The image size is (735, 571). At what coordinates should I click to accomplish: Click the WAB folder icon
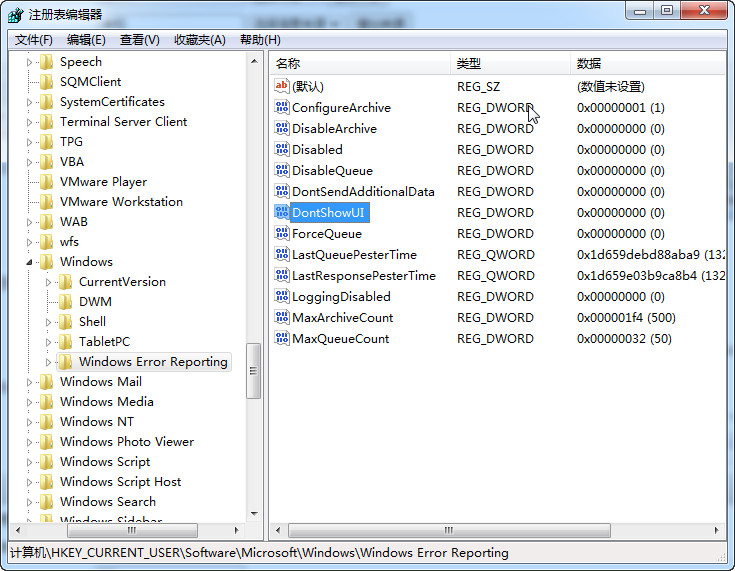(x=46, y=222)
